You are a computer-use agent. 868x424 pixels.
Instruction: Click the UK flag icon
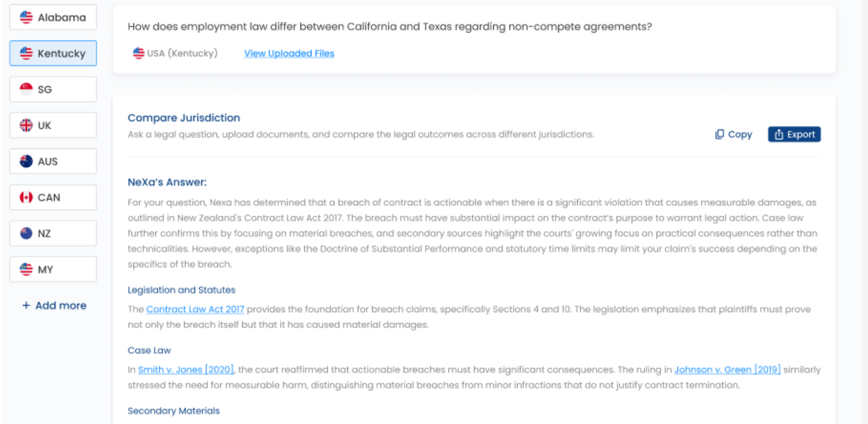(26, 125)
